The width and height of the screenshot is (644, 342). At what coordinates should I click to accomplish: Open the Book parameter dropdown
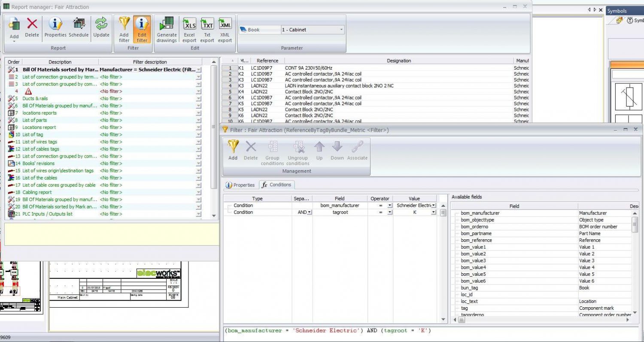(341, 30)
